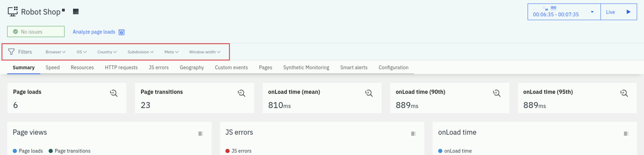Viewport: 644px width, 155px height.
Task: Toggle Page transitions legend series
Action: (69, 151)
